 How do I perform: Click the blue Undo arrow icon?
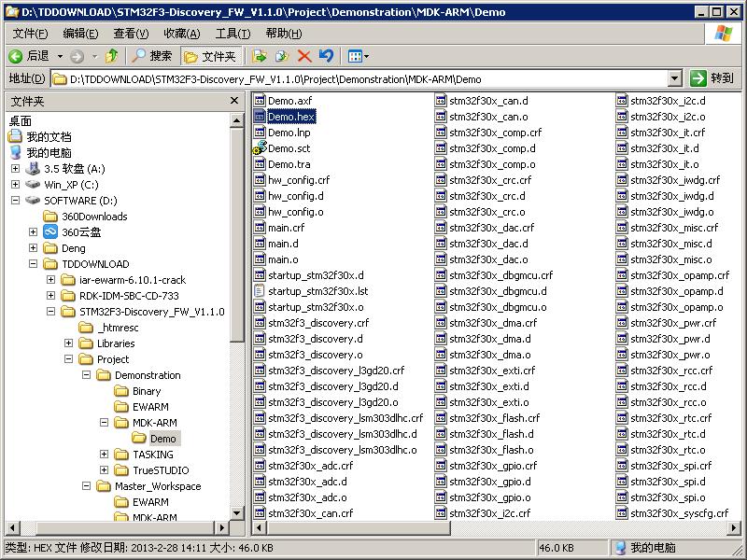click(326, 56)
